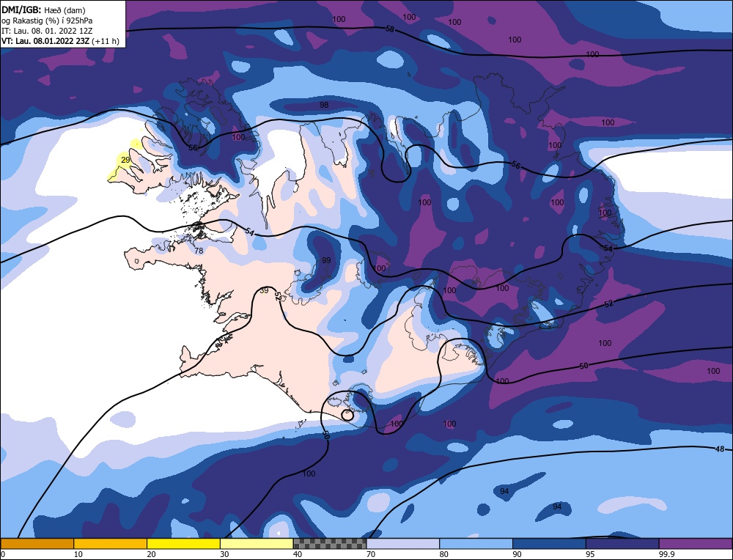
Task: Click the light blue 80–90 legend swatch
Action: click(x=476, y=544)
